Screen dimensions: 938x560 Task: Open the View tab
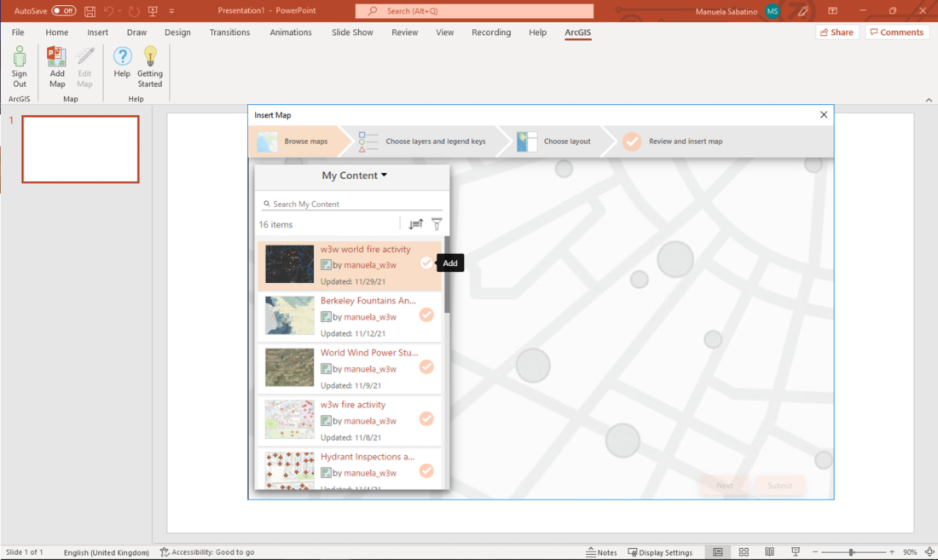(444, 32)
